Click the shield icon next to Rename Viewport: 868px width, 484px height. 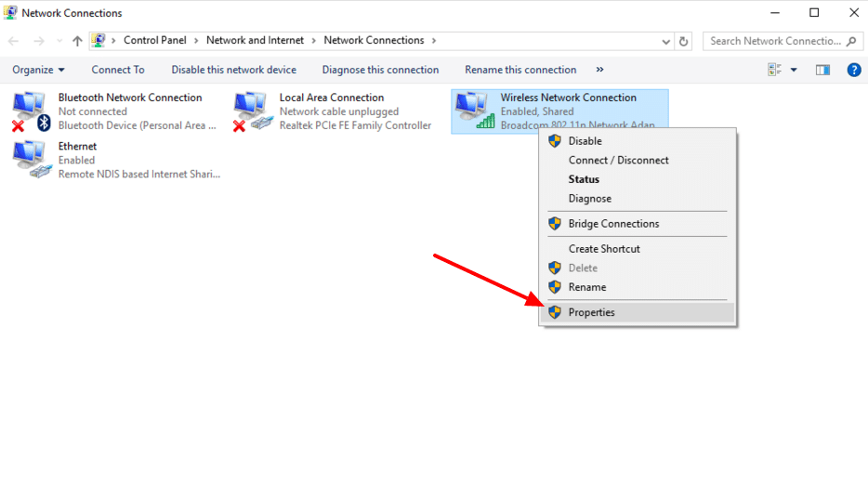(555, 288)
